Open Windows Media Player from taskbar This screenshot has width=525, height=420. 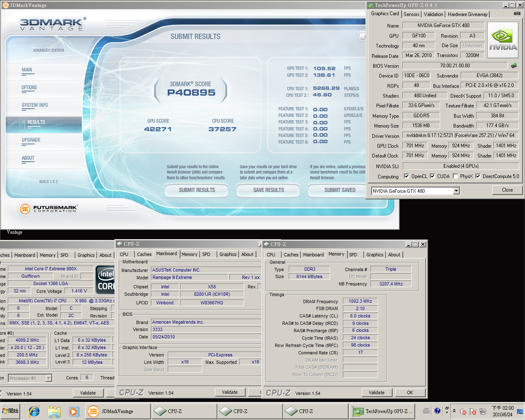[74, 411]
